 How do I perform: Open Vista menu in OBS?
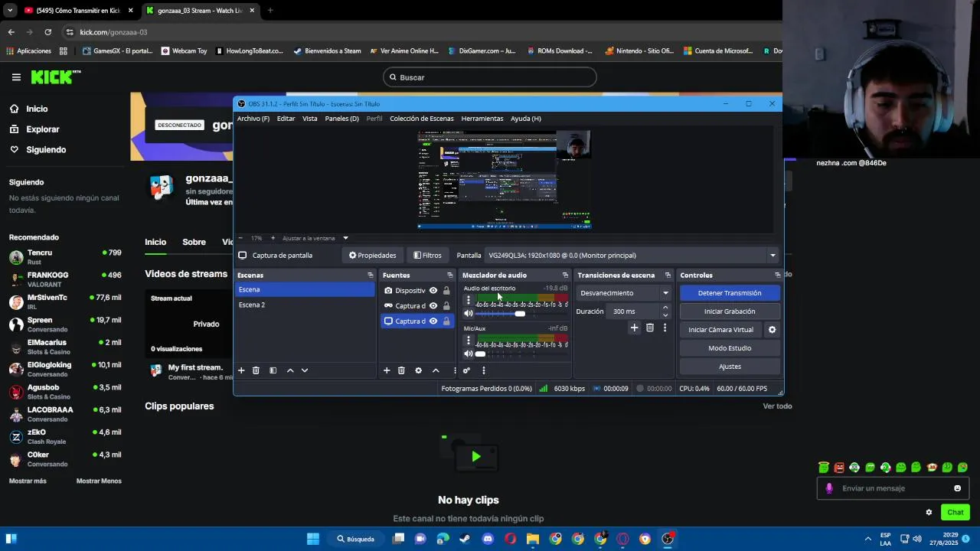309,119
